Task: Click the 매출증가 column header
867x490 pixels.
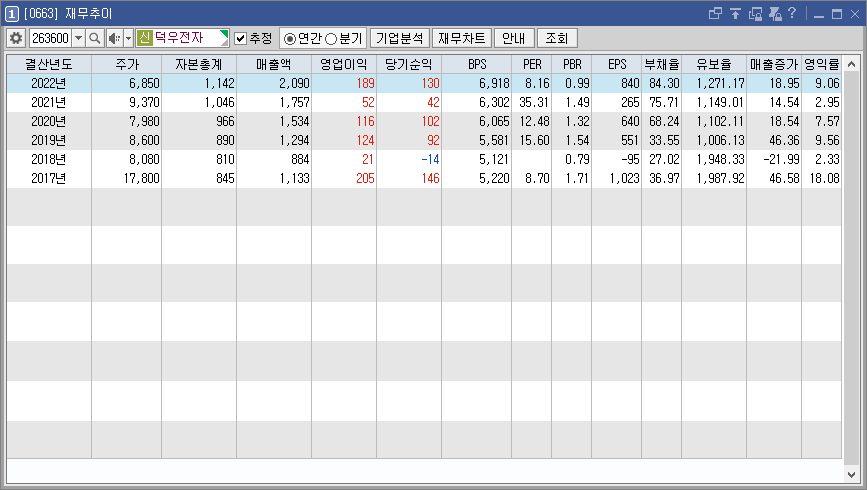Action: pos(774,64)
